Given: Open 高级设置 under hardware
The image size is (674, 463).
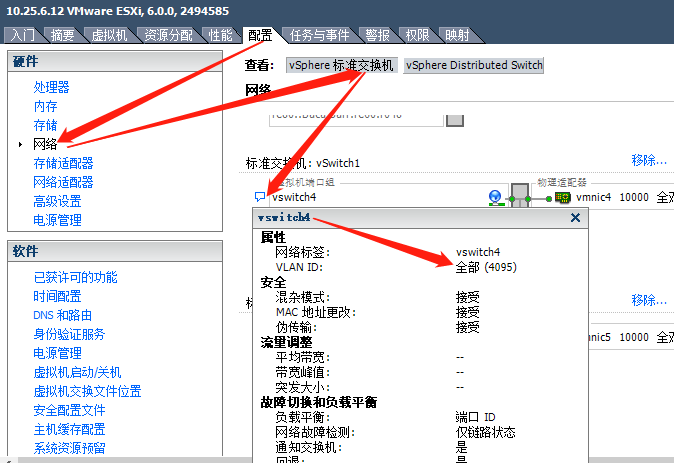Looking at the screenshot, I should click(57, 201).
